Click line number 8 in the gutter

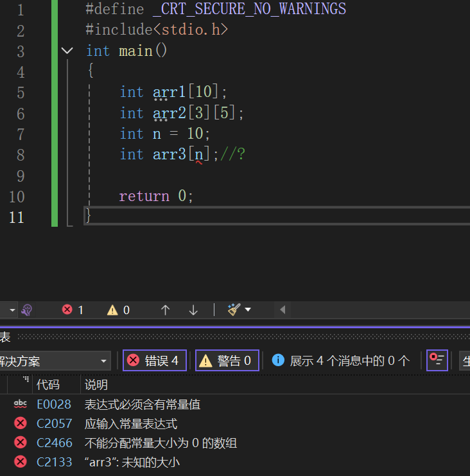click(21, 155)
